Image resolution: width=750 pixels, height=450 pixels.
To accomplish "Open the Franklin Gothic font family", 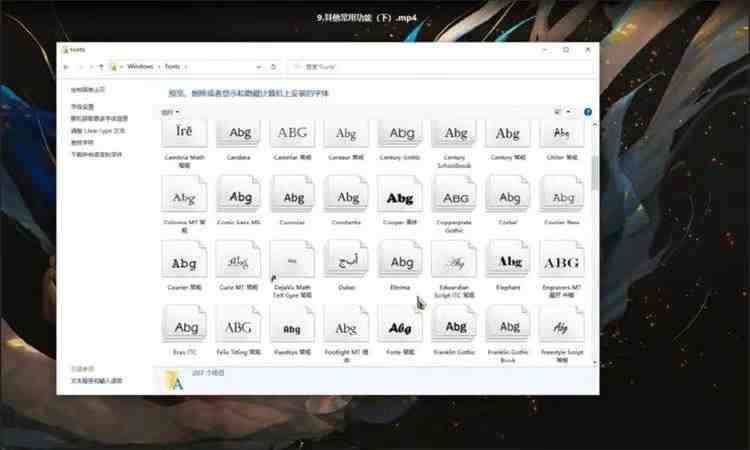I will [455, 328].
